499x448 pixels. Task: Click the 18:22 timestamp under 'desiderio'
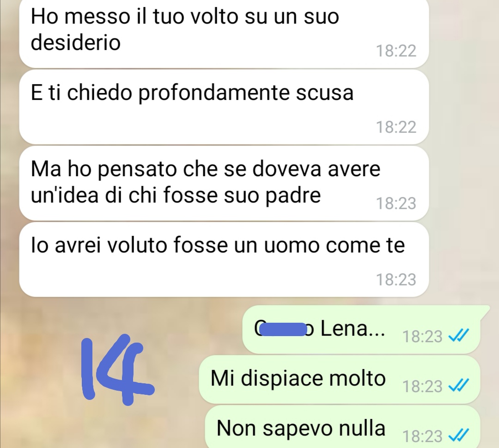(x=396, y=51)
